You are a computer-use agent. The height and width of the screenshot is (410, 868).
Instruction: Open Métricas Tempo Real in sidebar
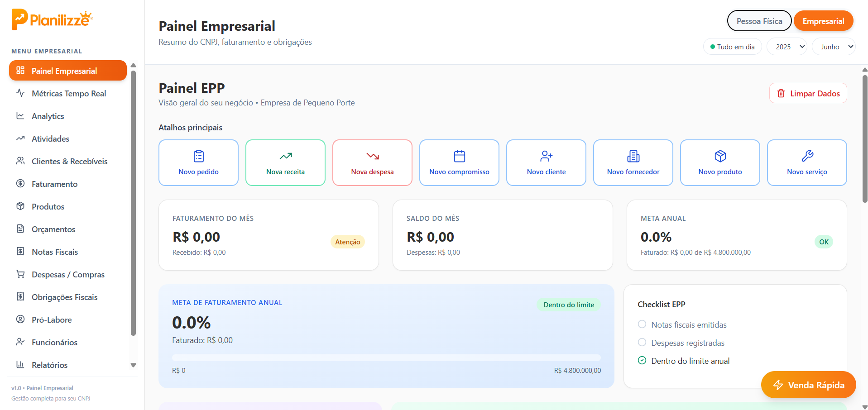tap(68, 94)
